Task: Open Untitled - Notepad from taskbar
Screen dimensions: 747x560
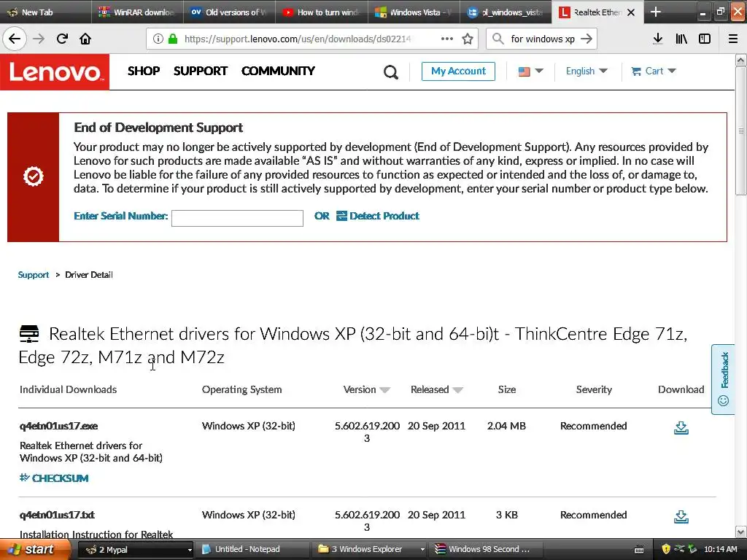Action: pos(252,549)
